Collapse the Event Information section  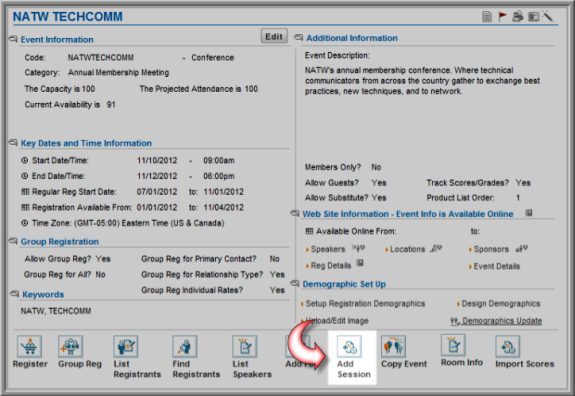coord(13,38)
